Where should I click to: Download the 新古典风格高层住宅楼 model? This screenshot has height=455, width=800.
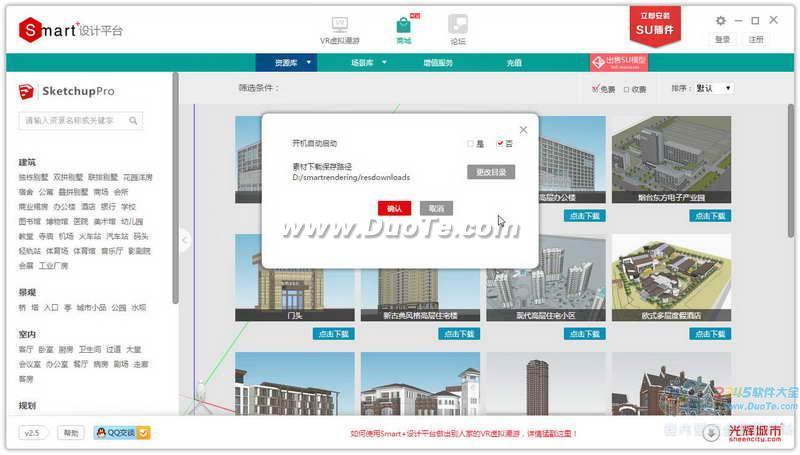click(x=459, y=334)
